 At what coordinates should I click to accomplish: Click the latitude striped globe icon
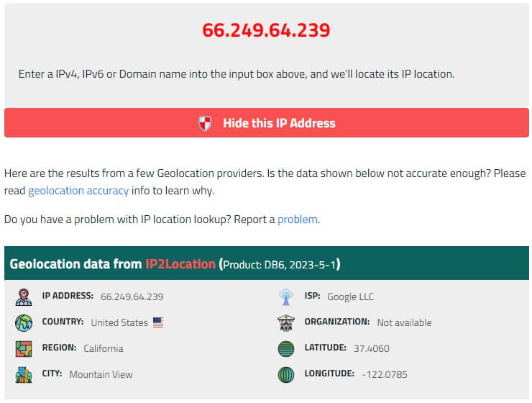286,349
